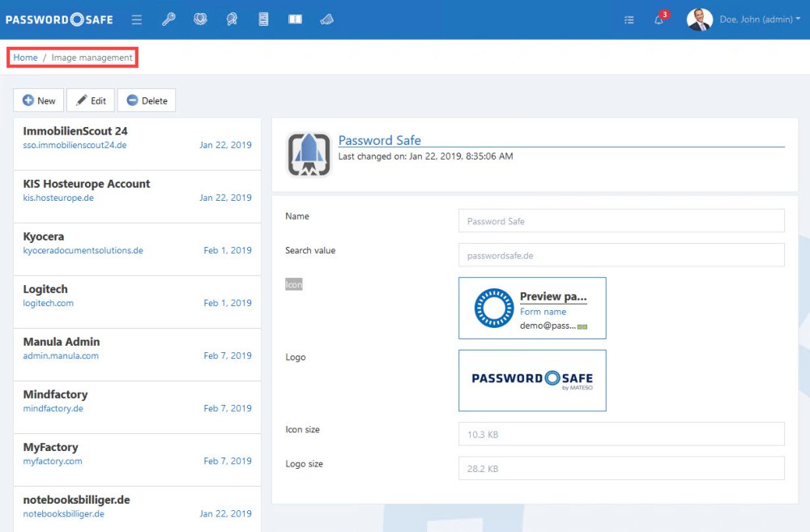Click the Search value input field
810x532 pixels.
coord(621,255)
